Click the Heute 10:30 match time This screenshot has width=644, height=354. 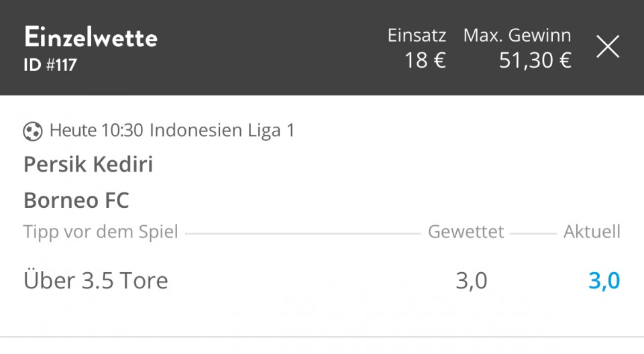pyautogui.click(x=96, y=130)
